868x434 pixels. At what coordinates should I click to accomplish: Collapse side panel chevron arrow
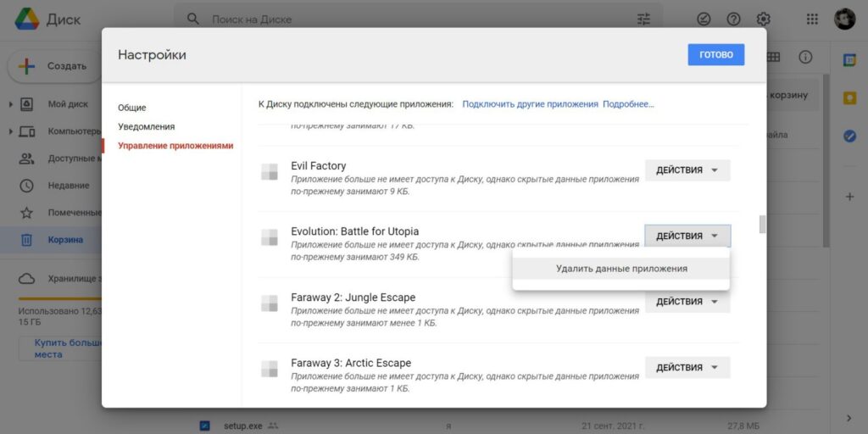click(x=849, y=418)
